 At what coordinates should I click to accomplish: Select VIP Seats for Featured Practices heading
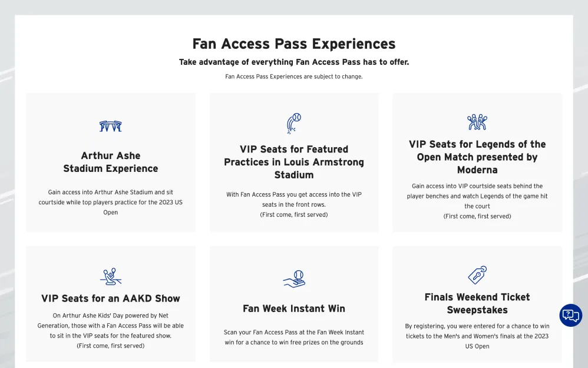click(x=294, y=162)
